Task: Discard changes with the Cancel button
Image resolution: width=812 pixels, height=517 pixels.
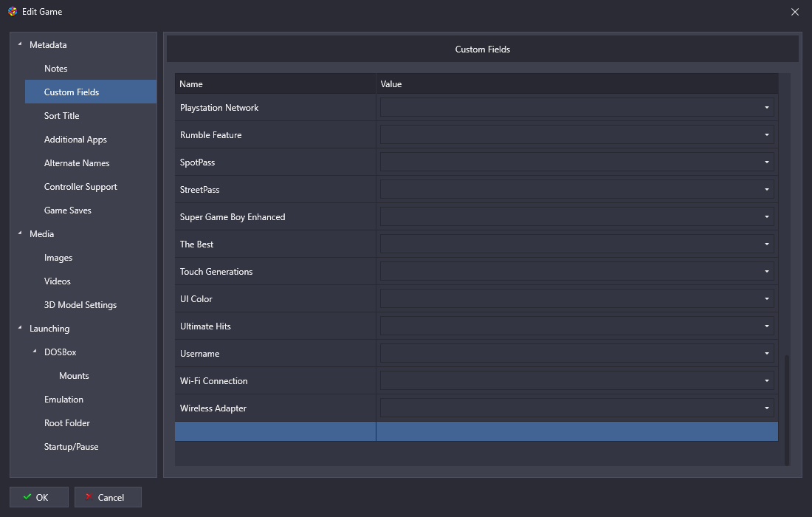Action: (108, 497)
